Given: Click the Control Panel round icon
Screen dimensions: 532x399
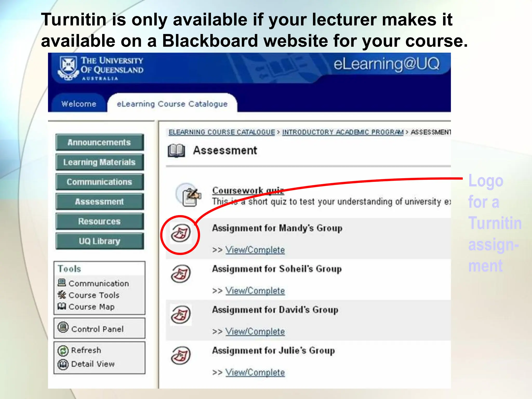Looking at the screenshot, I should tap(63, 327).
